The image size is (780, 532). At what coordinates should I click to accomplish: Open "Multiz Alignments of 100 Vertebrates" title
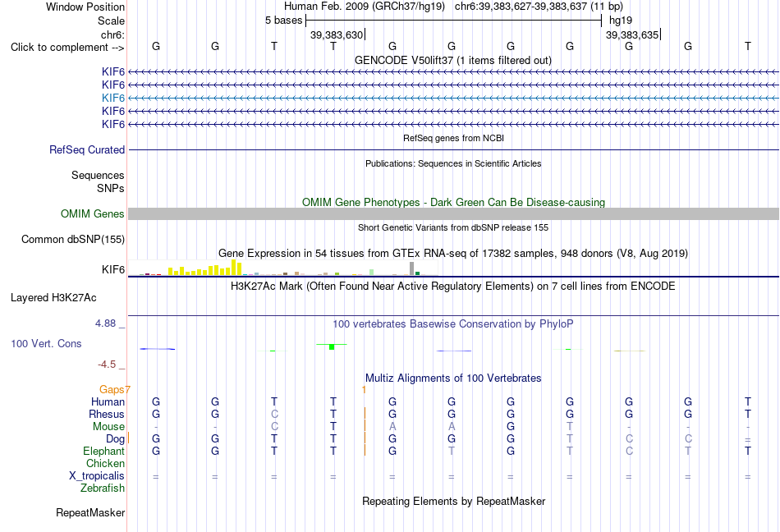[x=453, y=378]
